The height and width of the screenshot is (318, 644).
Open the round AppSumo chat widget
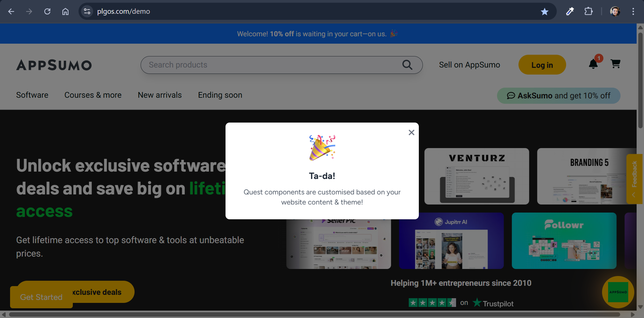coord(618,292)
